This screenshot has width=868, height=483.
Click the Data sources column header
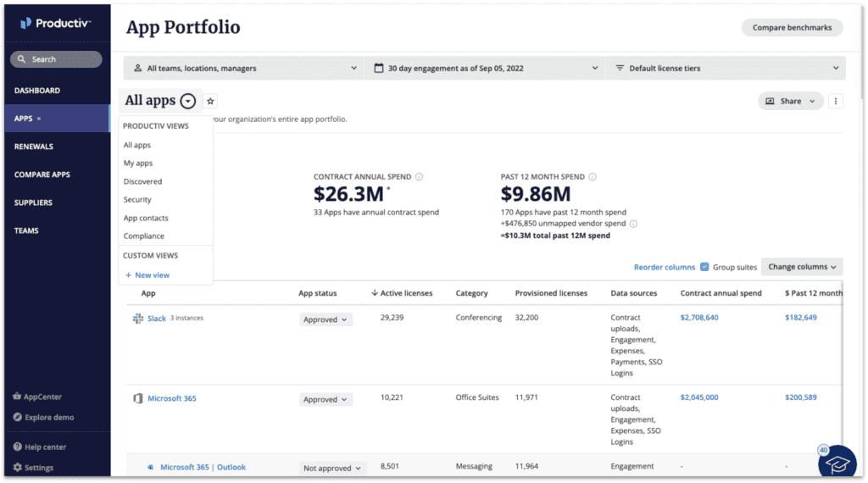tap(634, 293)
